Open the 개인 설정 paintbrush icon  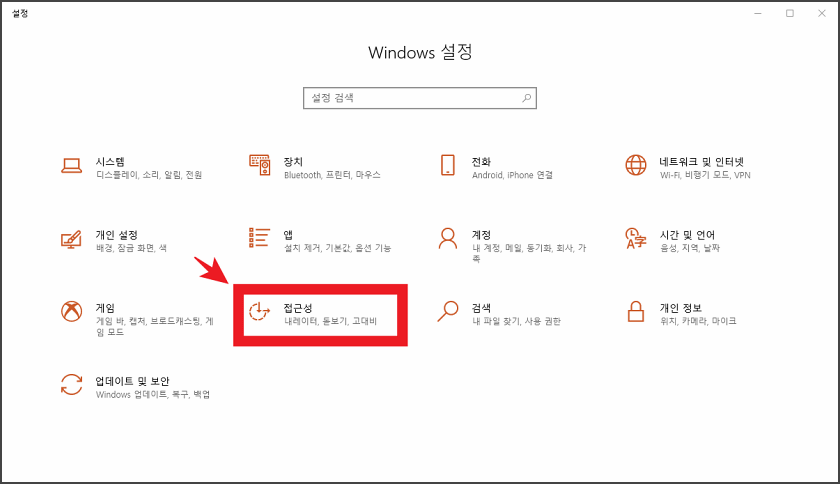click(x=71, y=239)
